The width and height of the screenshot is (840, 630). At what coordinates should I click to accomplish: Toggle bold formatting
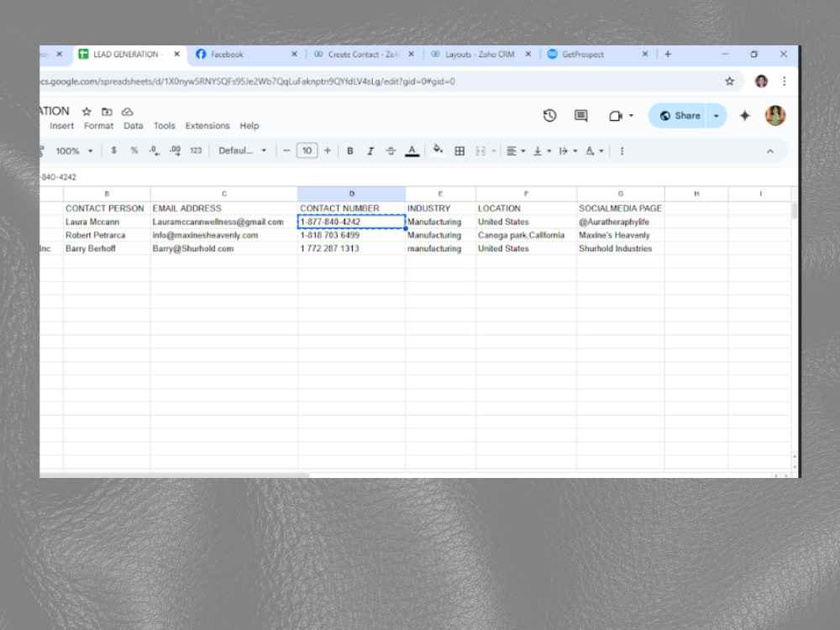pos(349,151)
